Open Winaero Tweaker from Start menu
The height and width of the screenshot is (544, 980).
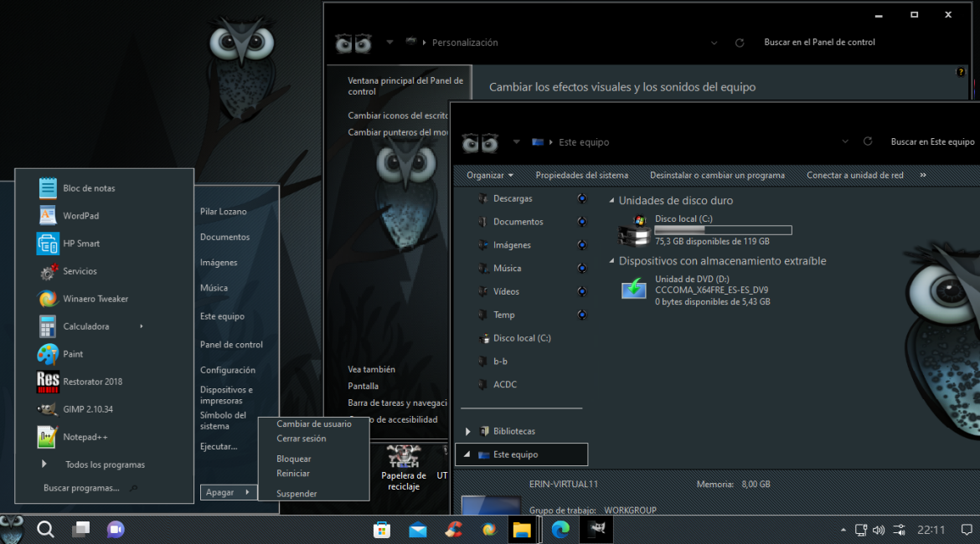[x=95, y=299]
